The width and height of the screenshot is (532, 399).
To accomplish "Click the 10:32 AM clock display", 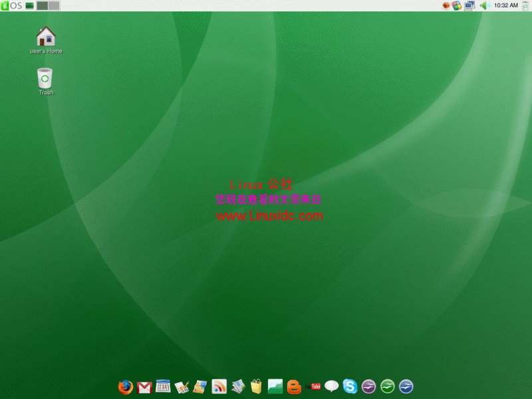I will click(x=505, y=5).
